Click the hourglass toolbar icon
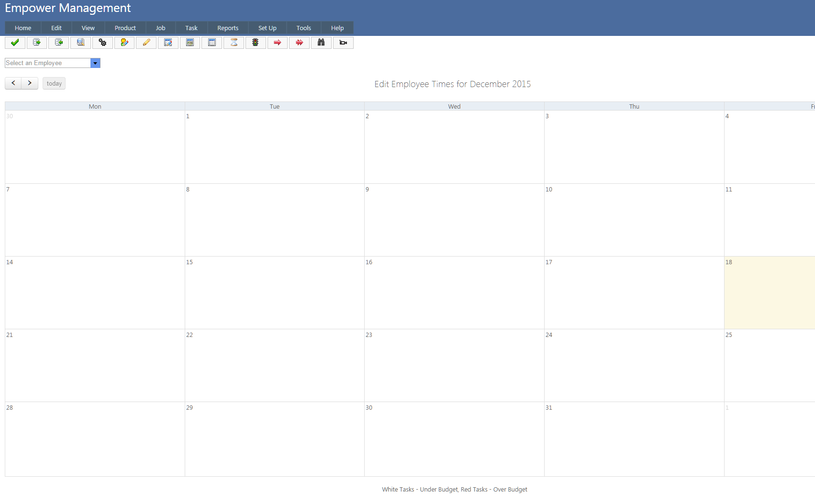 [x=234, y=43]
